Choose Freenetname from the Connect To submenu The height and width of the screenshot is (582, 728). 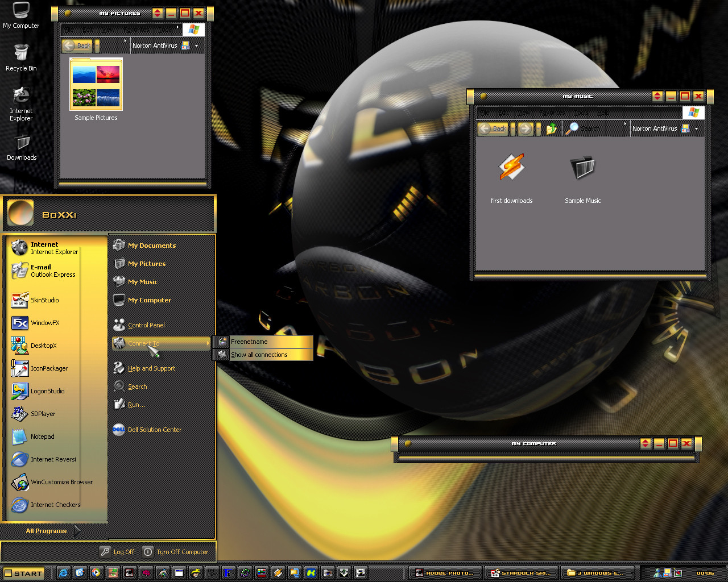tap(263, 342)
